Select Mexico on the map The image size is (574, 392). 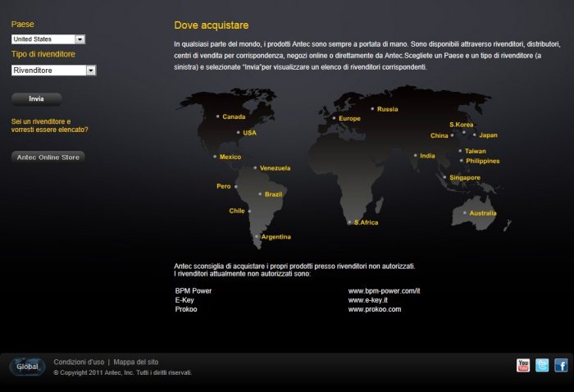point(230,157)
